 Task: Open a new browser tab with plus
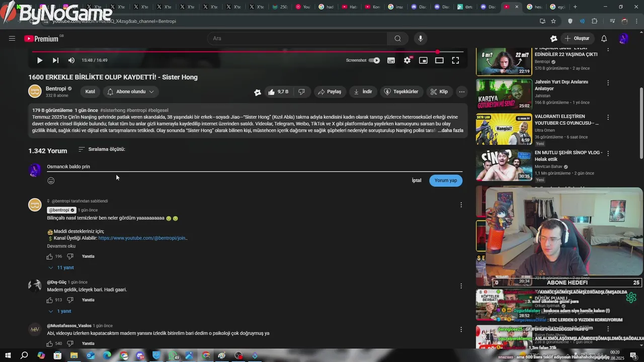tap(575, 7)
